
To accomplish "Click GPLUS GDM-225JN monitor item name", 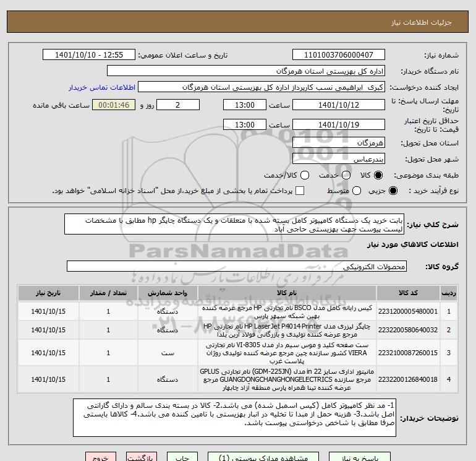I will click(287, 379).
